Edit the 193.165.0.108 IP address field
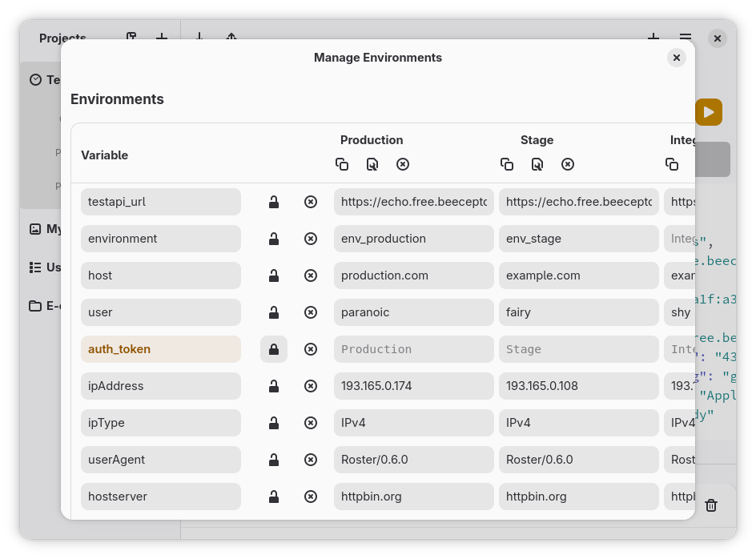This screenshot has height=559, width=756. [578, 386]
